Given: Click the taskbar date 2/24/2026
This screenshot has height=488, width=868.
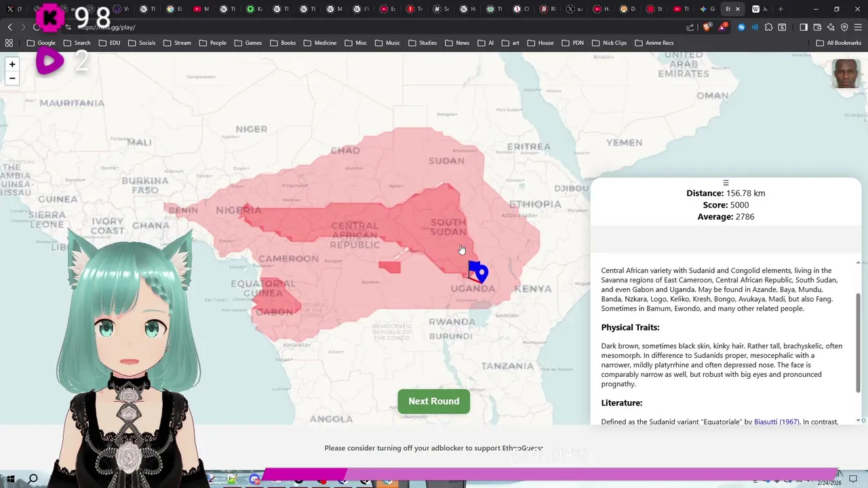Looking at the screenshot, I should 829,483.
